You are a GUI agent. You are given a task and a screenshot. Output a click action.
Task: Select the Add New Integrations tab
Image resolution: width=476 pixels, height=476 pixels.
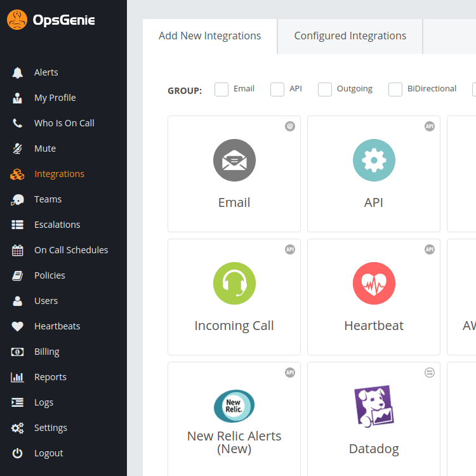tap(209, 36)
